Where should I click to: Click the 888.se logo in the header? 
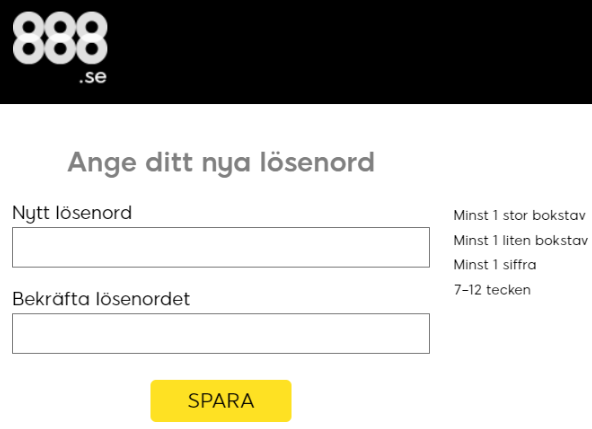tap(60, 47)
